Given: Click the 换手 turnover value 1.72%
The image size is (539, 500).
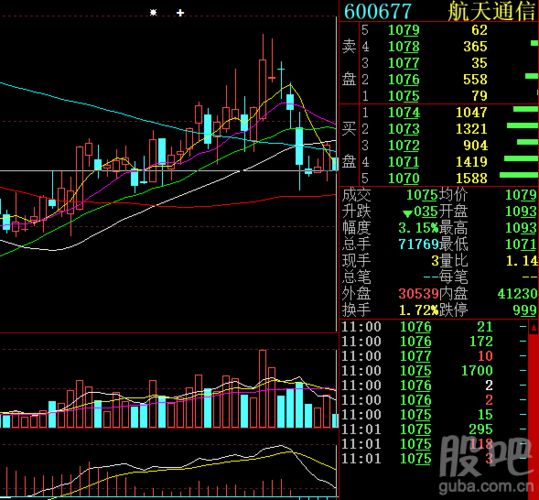Looking at the screenshot, I should click(x=418, y=310).
